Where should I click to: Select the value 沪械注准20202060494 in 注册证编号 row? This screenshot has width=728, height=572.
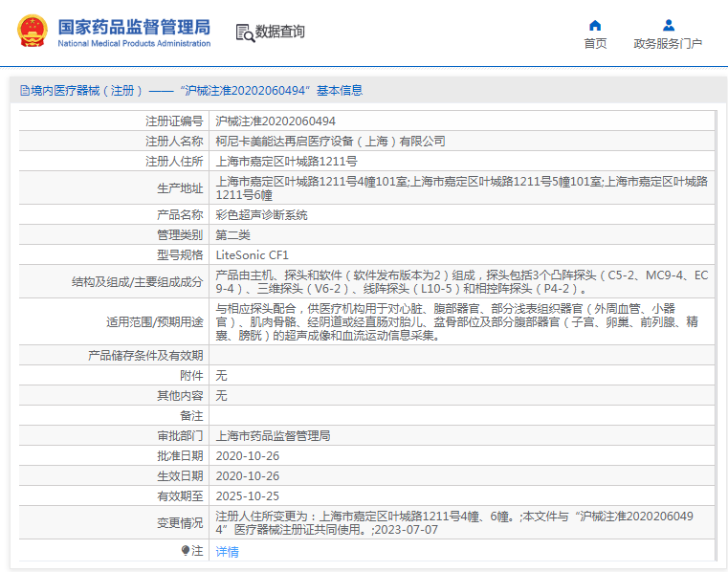pyautogui.click(x=276, y=121)
